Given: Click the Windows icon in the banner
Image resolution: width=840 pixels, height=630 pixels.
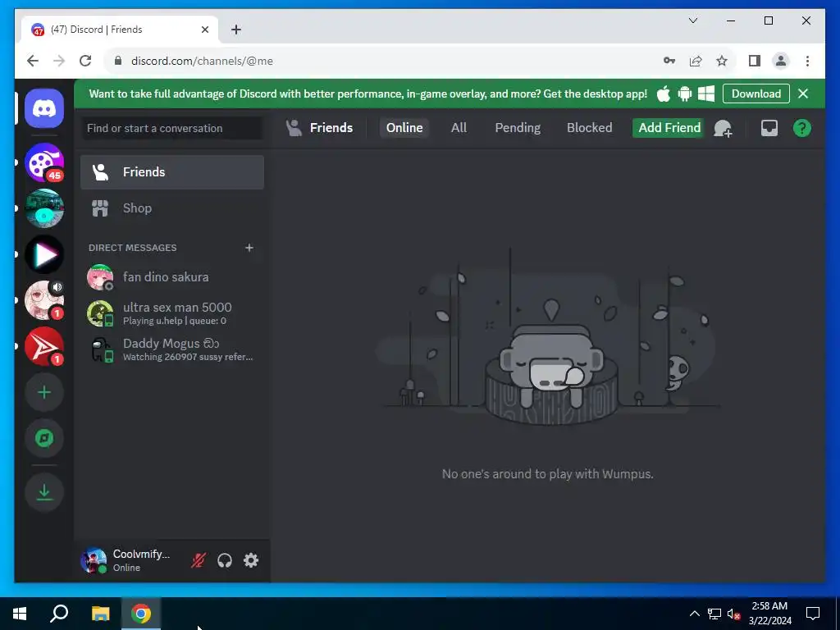Looking at the screenshot, I should click(706, 94).
